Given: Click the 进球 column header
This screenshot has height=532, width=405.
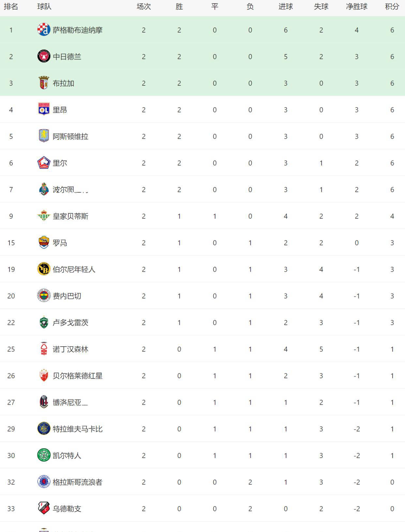Looking at the screenshot, I should (285, 7).
